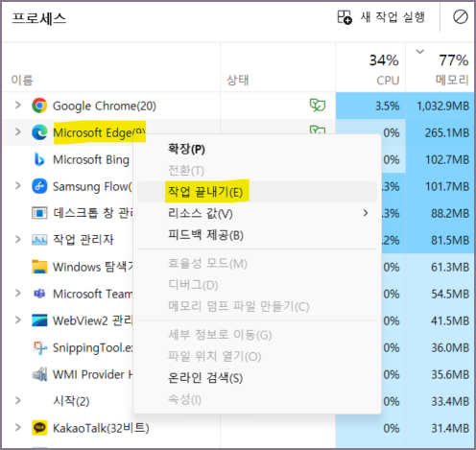Click the efficiency mode leaf icon on Chrome row
Image resolution: width=476 pixels, height=450 pixels.
(x=318, y=106)
